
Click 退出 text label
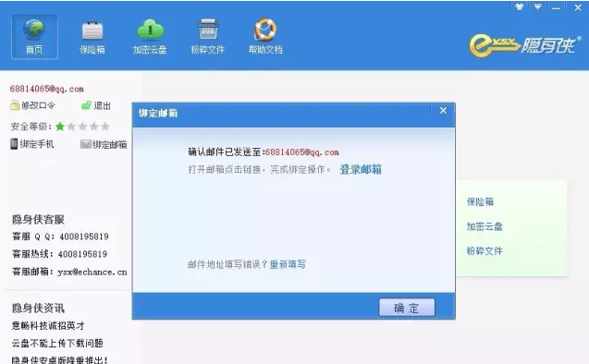pos(102,106)
